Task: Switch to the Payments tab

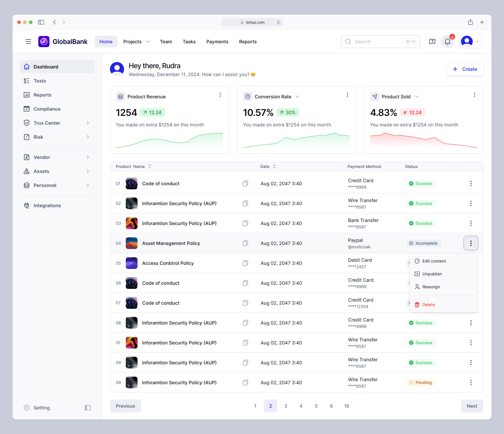Action: (x=217, y=42)
